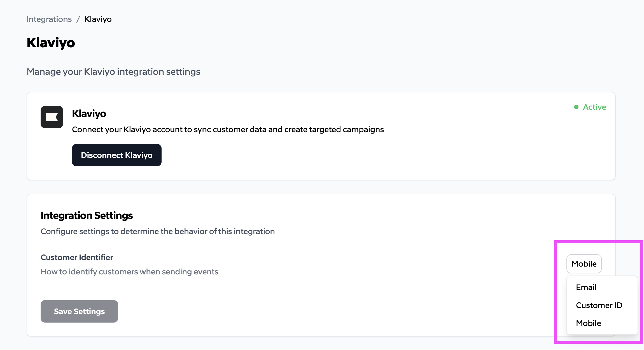
Task: Click the green Active status dot
Action: click(x=576, y=107)
